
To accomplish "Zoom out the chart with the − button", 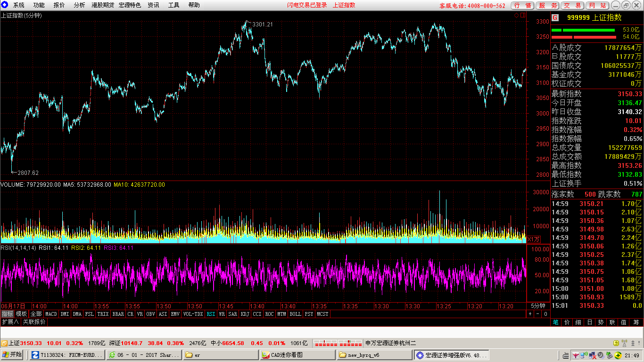I will tap(537, 314).
